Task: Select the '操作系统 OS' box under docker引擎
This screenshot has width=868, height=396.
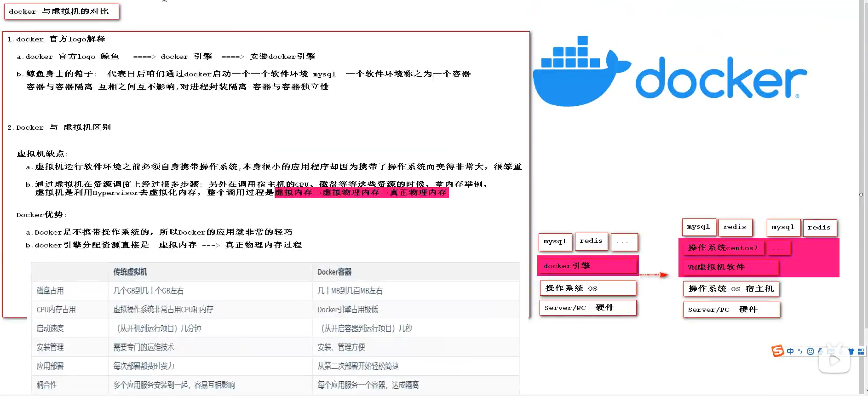Action: tap(588, 288)
